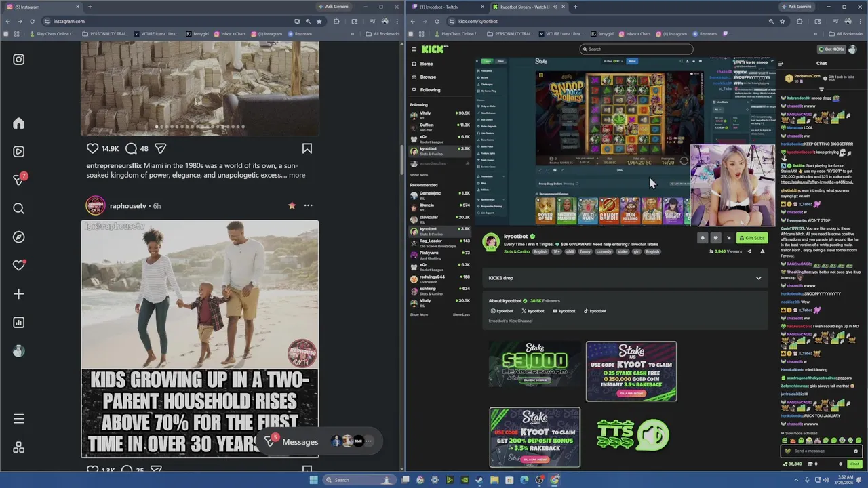Like the entrepreneursflix post
The image size is (868, 488).
coord(93,148)
